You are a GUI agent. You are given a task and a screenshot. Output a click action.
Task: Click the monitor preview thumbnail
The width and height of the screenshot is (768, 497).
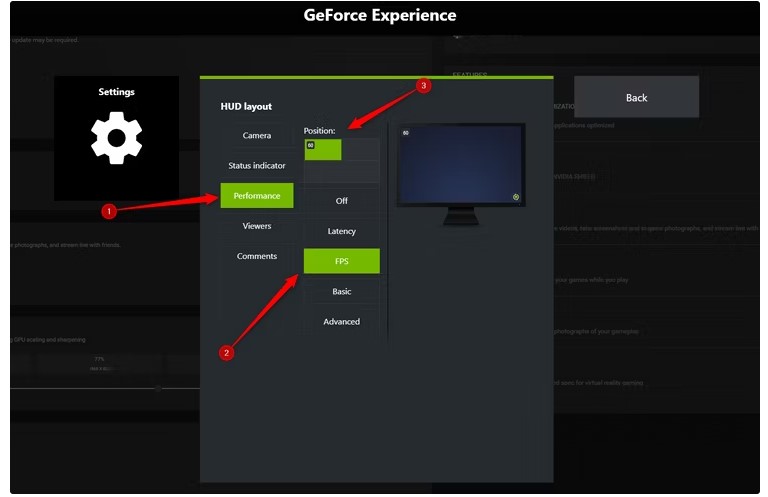460,174
